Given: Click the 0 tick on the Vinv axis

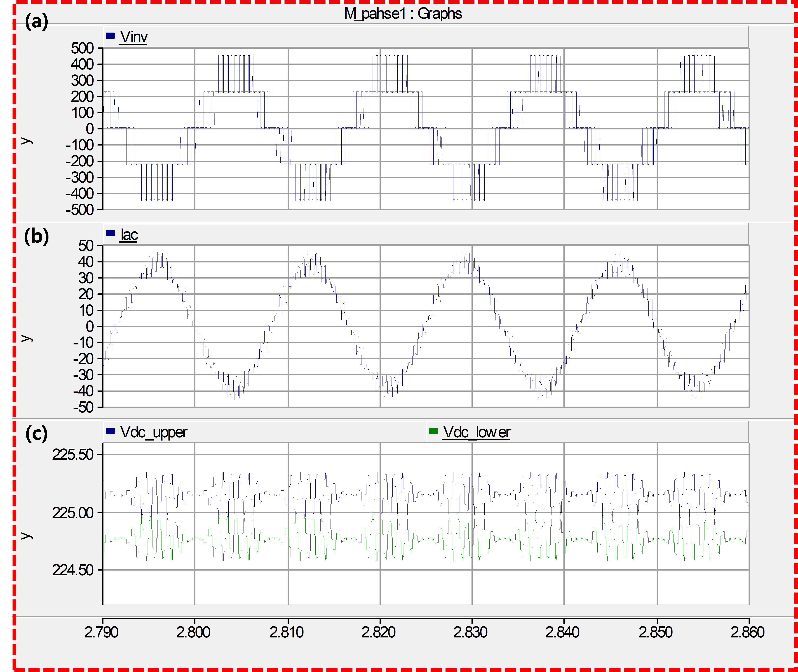Looking at the screenshot, I should [90, 129].
